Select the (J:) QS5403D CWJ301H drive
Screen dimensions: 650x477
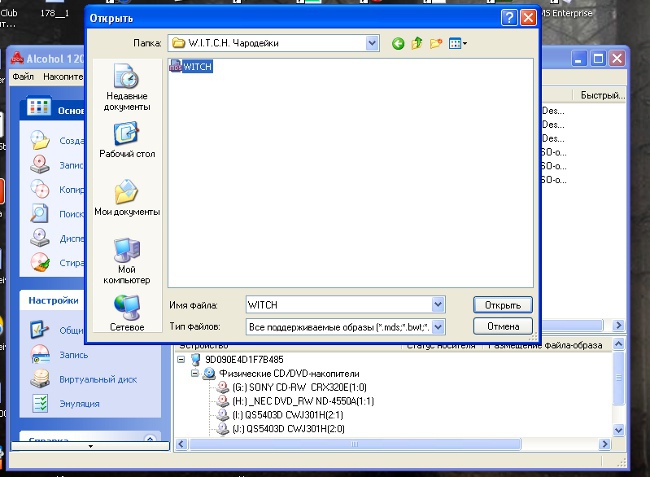(x=288, y=429)
